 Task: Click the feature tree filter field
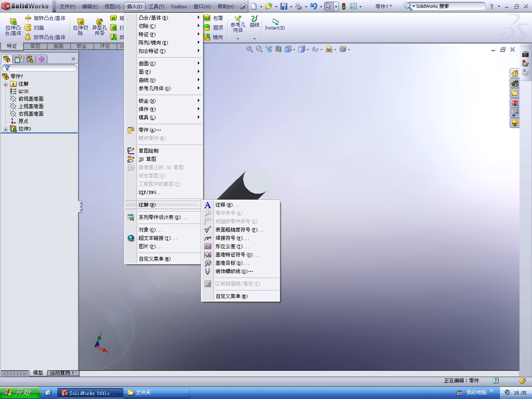pos(39,68)
